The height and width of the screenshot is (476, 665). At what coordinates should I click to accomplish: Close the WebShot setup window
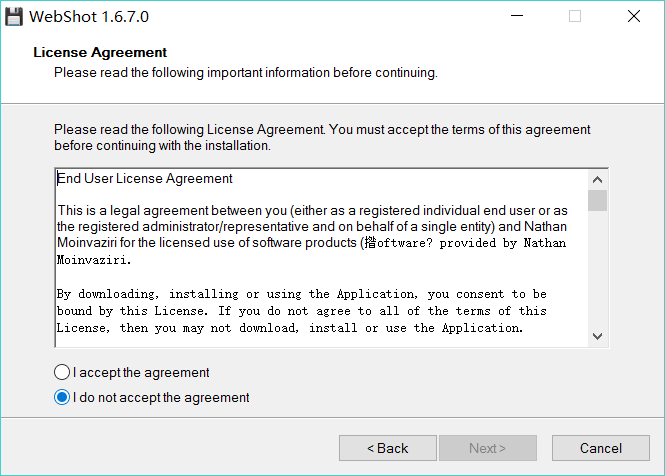(x=634, y=17)
